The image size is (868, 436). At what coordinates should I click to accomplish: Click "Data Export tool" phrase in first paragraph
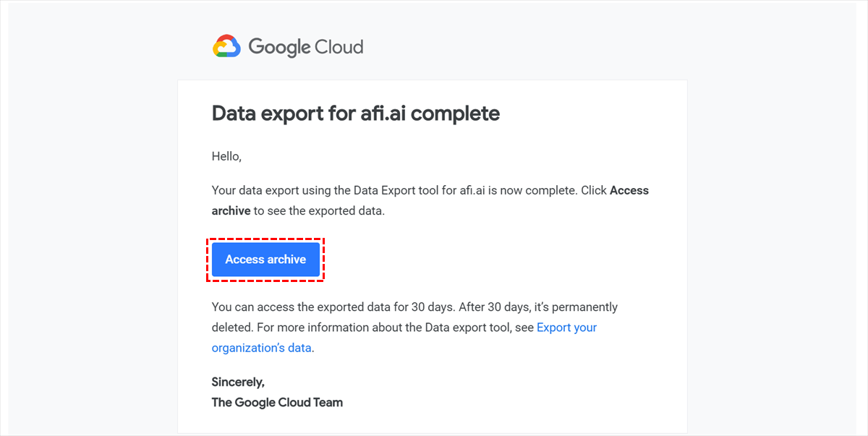(395, 191)
